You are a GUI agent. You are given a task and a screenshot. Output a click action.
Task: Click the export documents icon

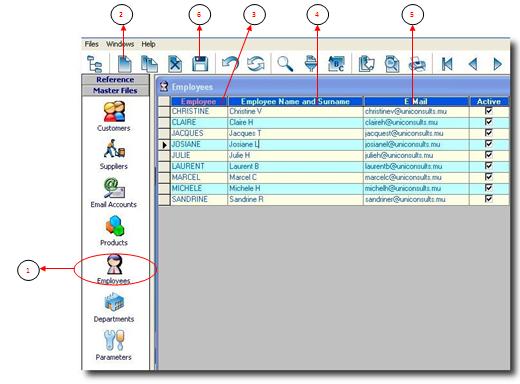[x=366, y=64]
